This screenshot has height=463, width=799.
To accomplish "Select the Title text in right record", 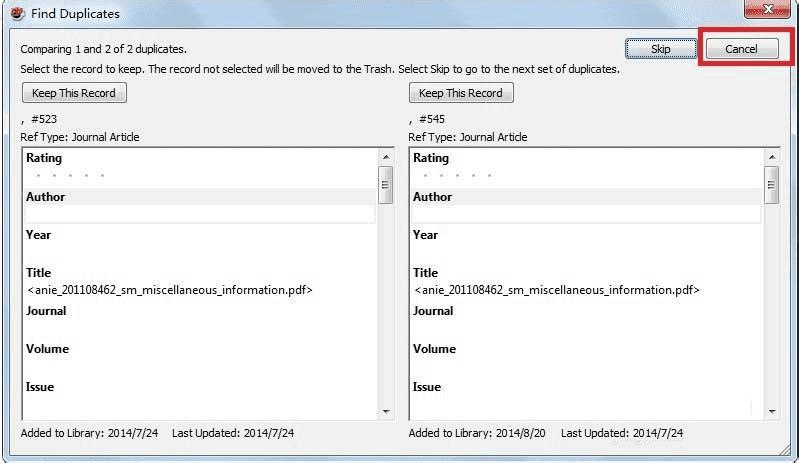I will click(557, 290).
